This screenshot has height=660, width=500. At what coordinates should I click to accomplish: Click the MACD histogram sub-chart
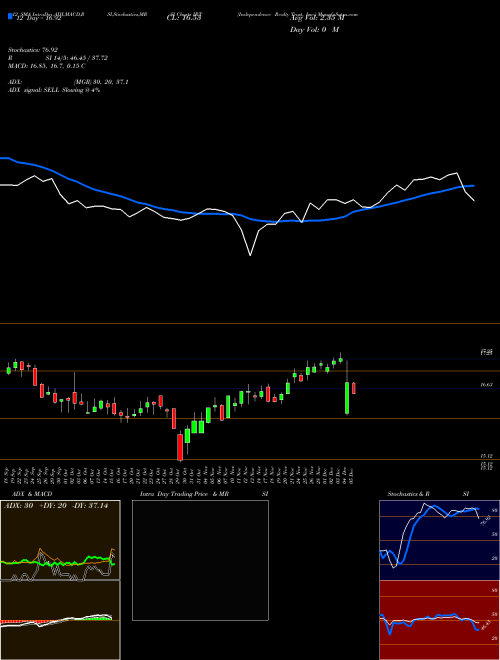pyautogui.click(x=60, y=620)
